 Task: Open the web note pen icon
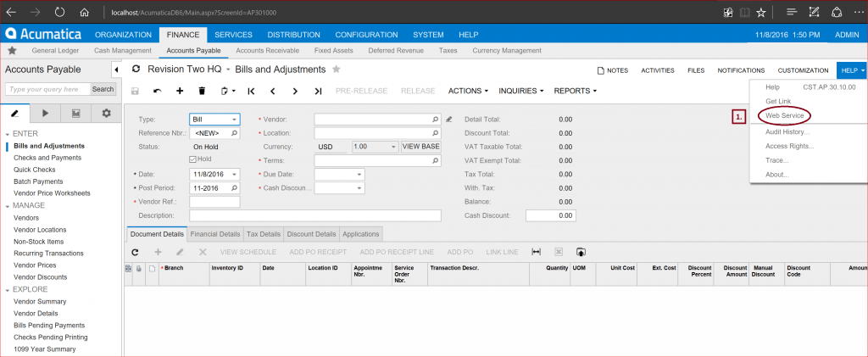814,12
